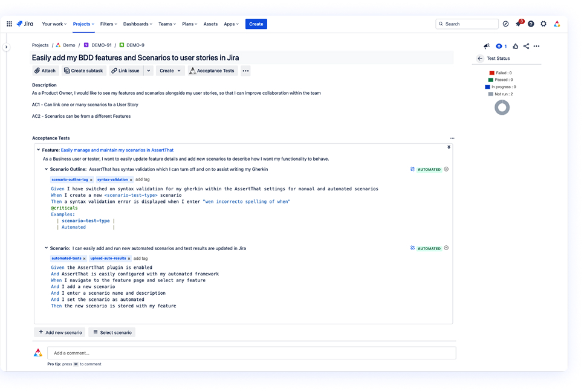
Task: Open the Jira app switcher grid icon
Action: 9,24
